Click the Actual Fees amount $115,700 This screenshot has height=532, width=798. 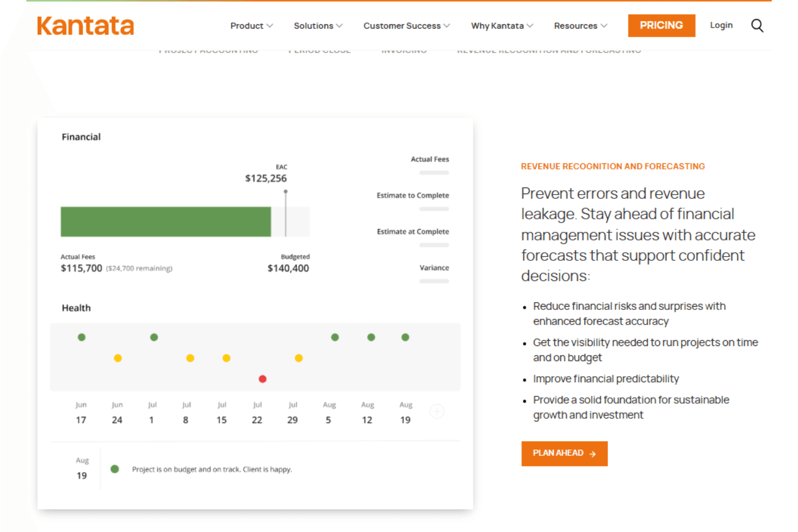(81, 268)
